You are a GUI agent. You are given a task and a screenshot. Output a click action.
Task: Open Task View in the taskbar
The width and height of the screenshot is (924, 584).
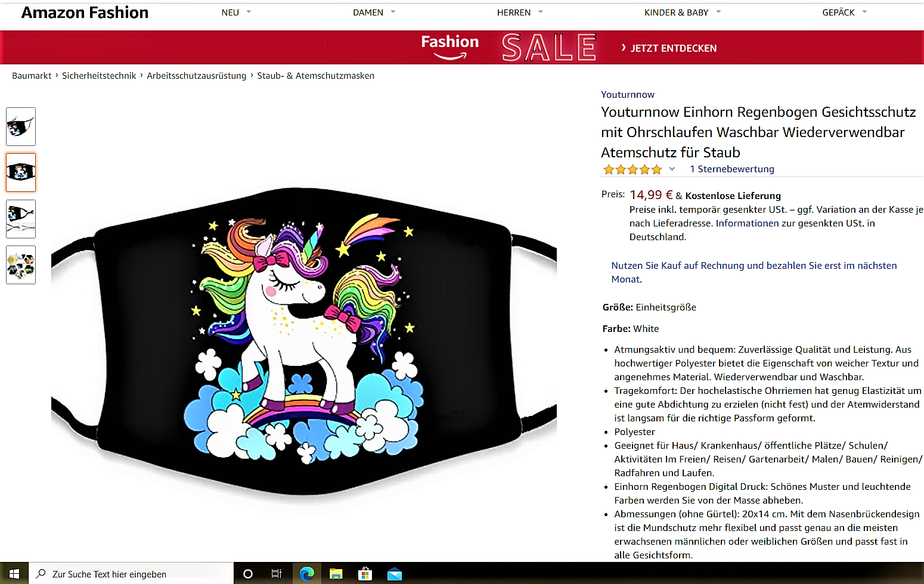[277, 574]
